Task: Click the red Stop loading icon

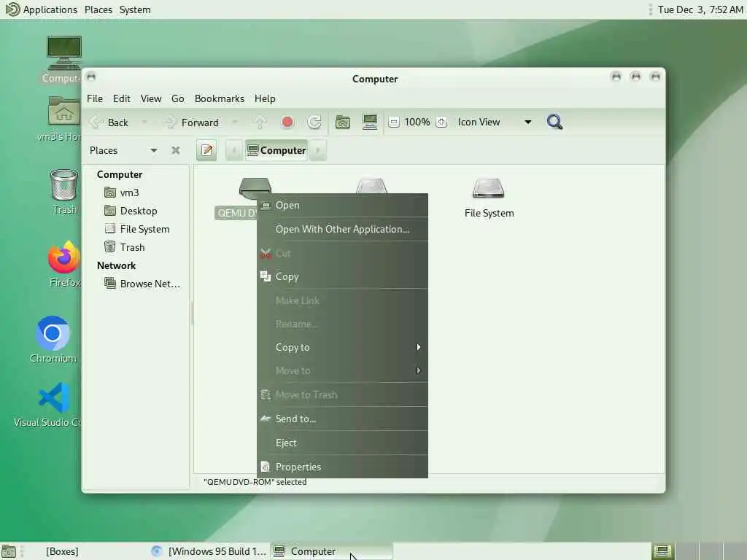Action: pos(287,122)
